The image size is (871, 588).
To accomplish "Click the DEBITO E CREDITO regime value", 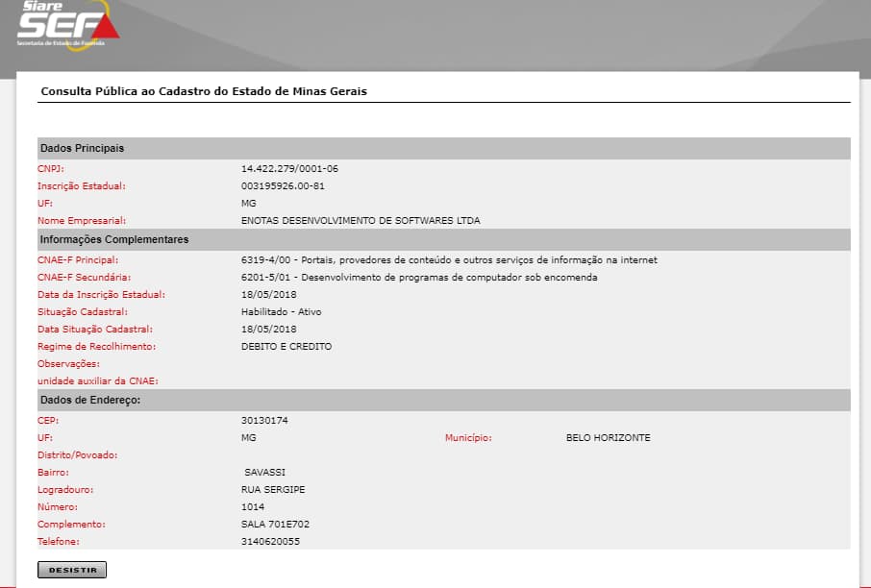I will coord(286,346).
